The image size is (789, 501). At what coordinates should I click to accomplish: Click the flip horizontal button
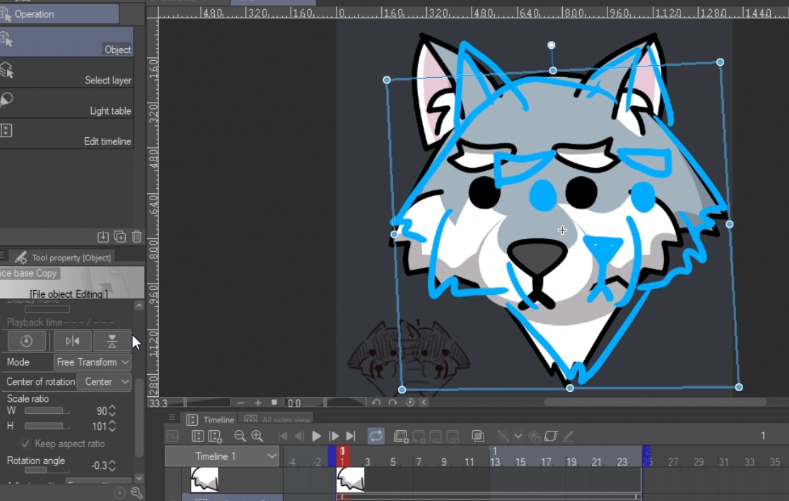pos(71,341)
